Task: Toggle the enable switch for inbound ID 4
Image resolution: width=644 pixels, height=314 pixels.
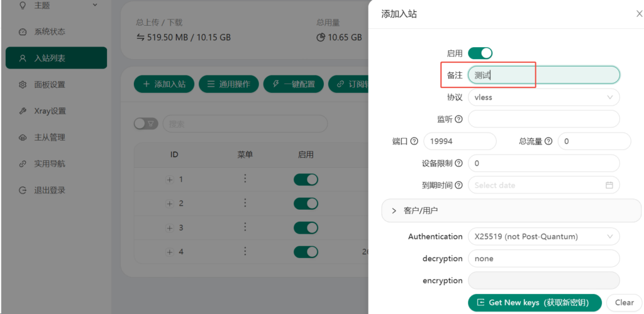Action: (x=306, y=252)
